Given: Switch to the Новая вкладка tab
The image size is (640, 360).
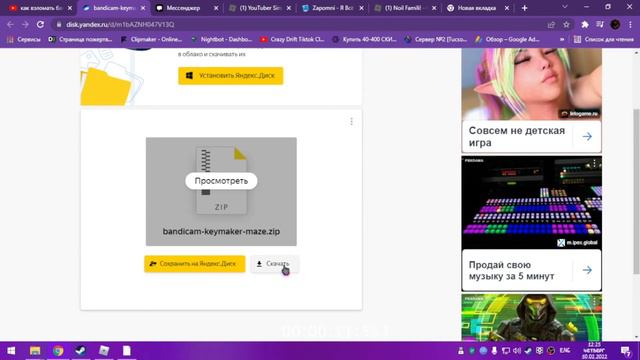Looking at the screenshot, I should [x=476, y=8].
